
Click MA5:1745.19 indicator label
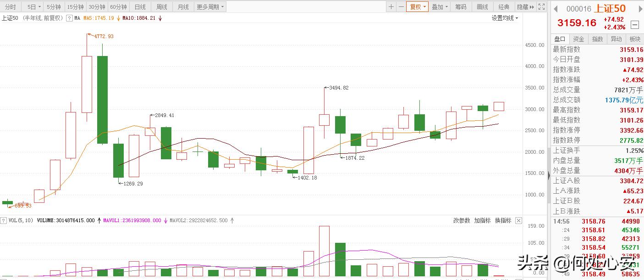98,18
